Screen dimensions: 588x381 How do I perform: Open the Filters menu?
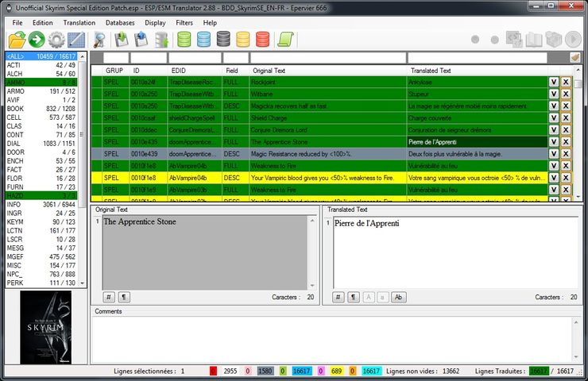point(184,23)
